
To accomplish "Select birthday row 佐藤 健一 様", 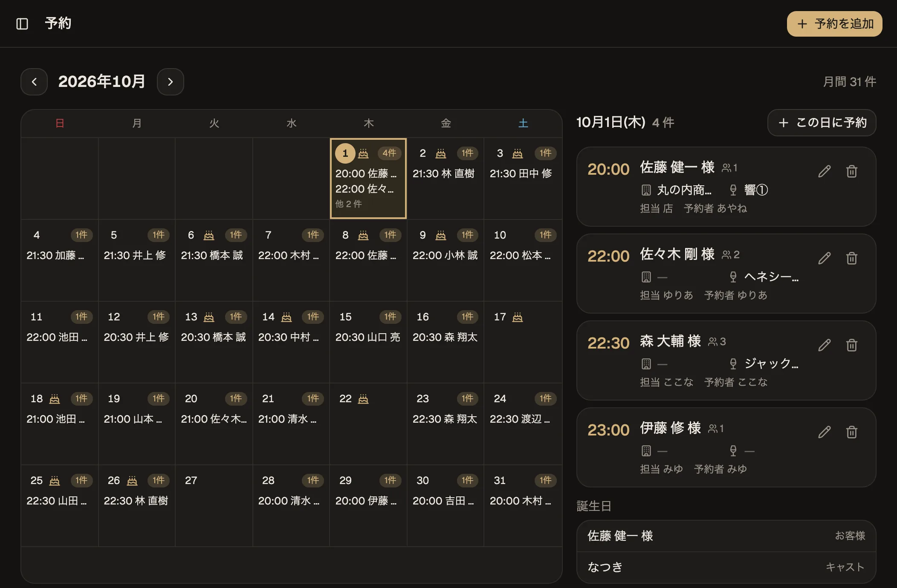I will pos(726,536).
